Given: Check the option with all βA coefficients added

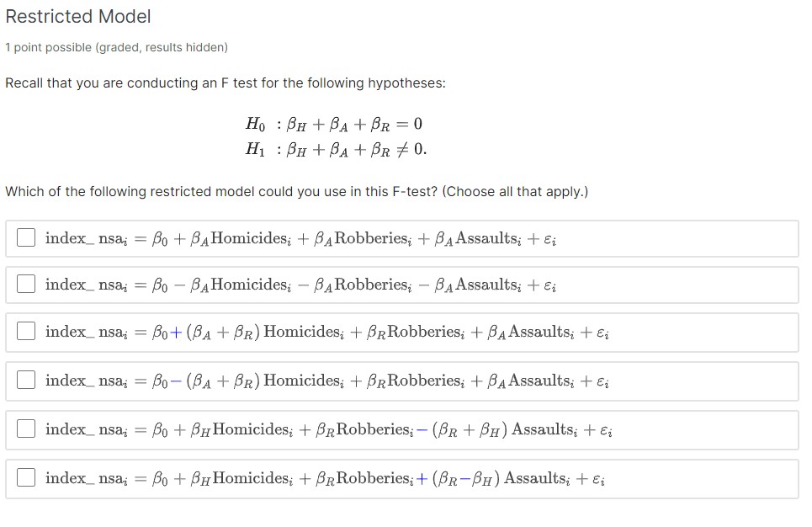Looking at the screenshot, I should coord(25,238).
